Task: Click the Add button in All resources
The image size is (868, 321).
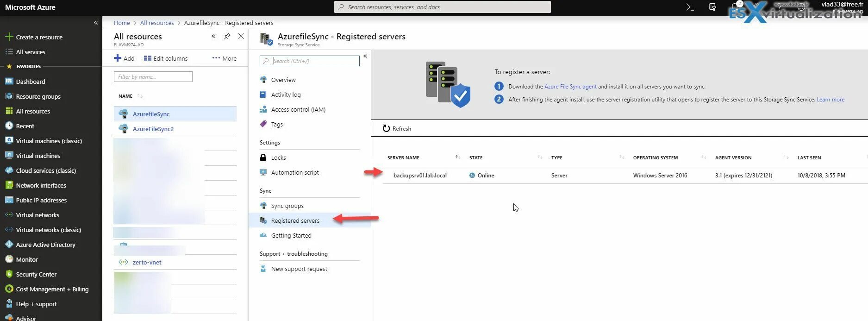Action: tap(124, 58)
